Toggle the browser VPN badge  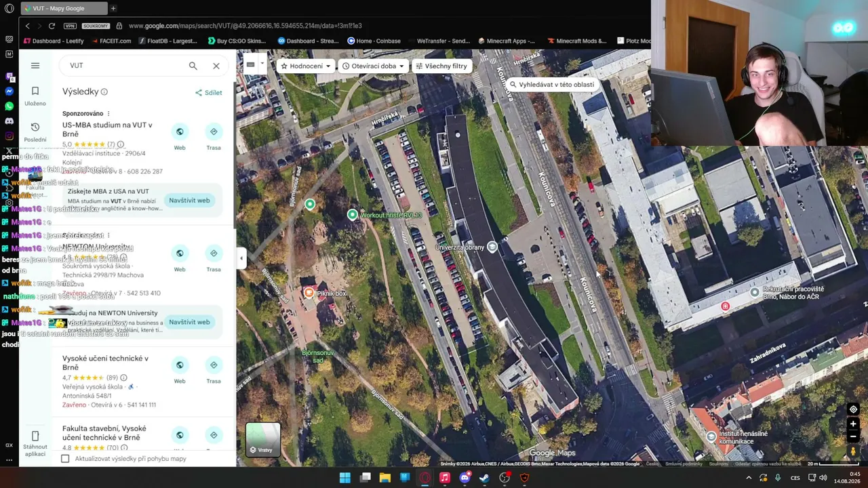[70, 26]
